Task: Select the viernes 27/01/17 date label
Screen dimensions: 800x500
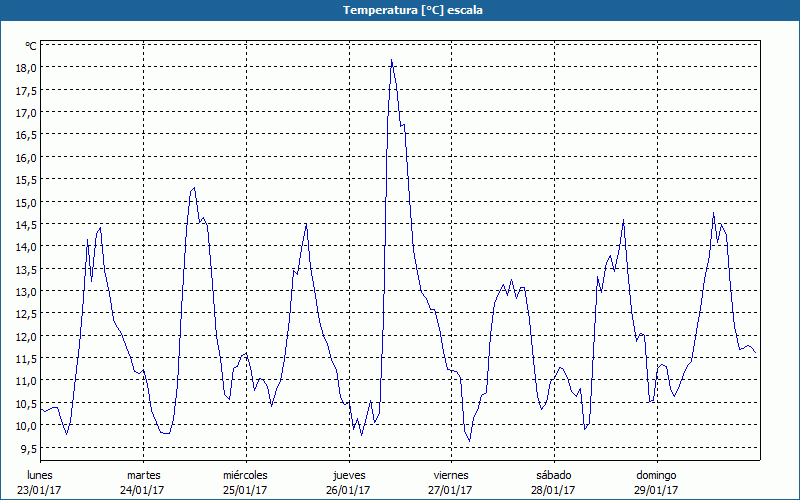Action: tap(451, 482)
